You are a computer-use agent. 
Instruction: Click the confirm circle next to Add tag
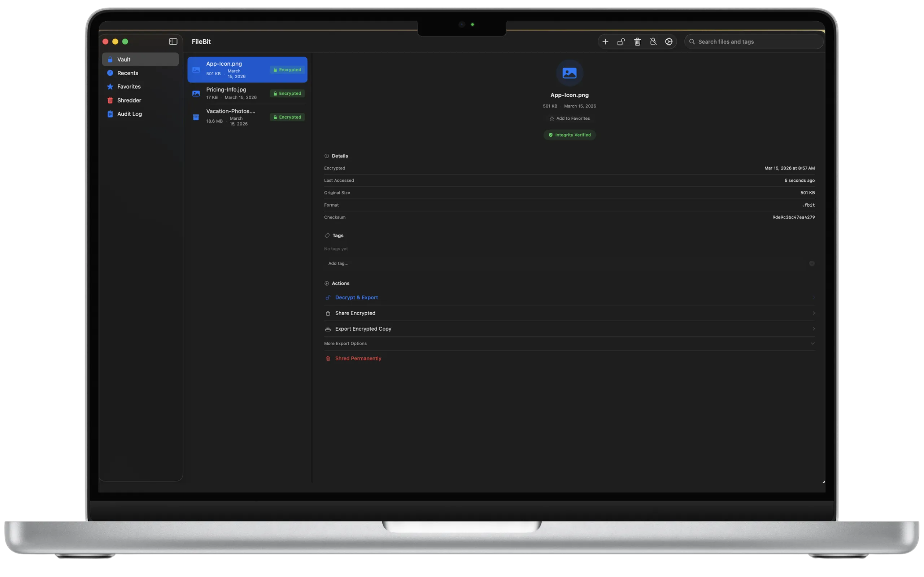pyautogui.click(x=812, y=263)
